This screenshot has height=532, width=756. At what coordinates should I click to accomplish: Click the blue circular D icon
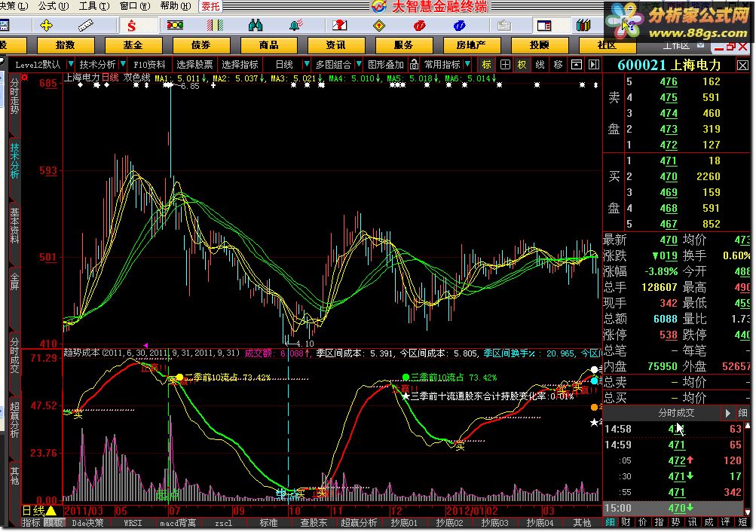point(460,26)
